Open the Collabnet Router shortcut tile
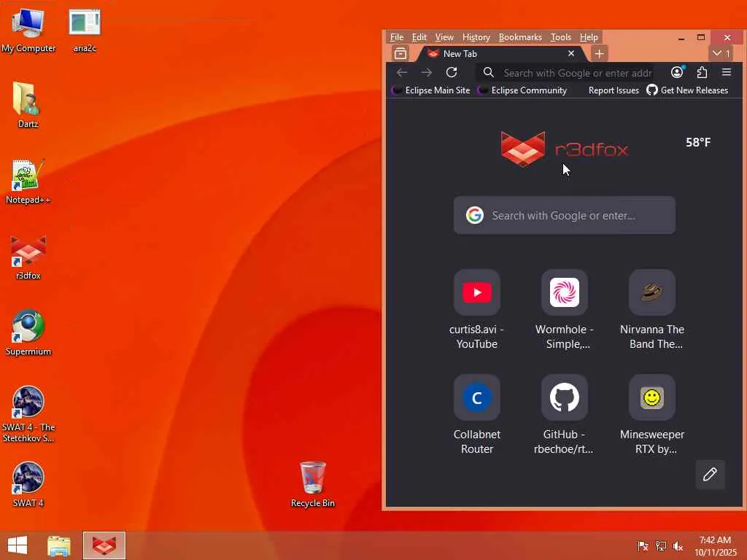Screen dimensions: 747x560 [x=477, y=415]
